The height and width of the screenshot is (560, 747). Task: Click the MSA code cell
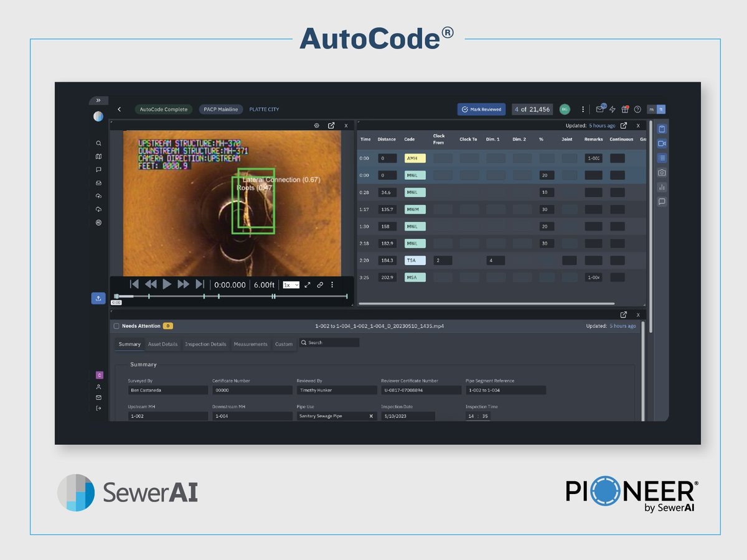click(415, 278)
